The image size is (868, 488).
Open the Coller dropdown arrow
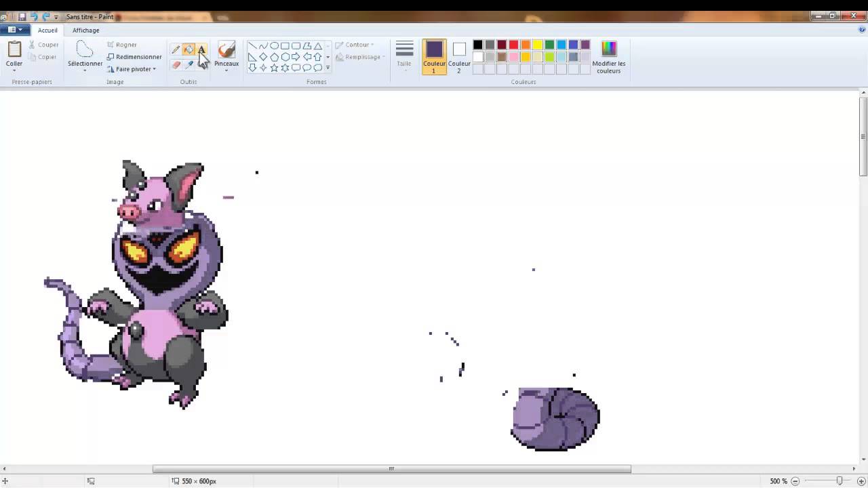point(14,70)
